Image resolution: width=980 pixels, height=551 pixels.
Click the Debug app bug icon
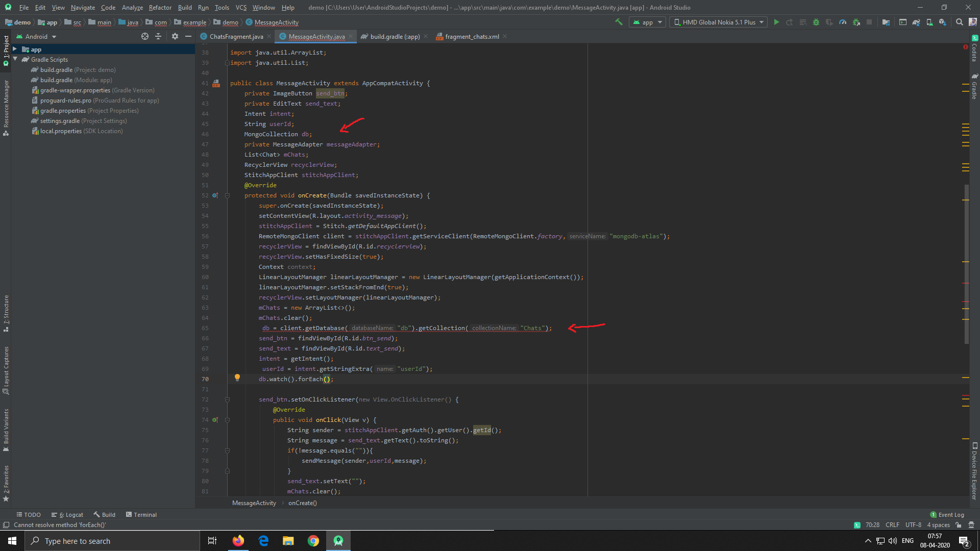click(816, 22)
